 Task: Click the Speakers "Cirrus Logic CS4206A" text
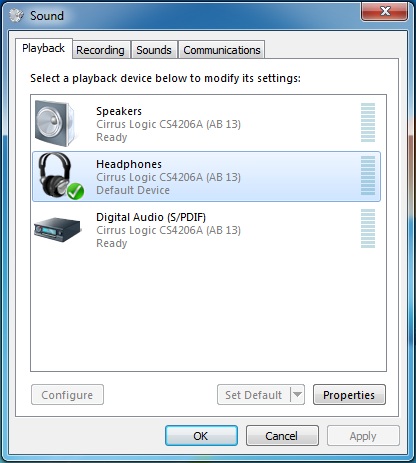pyautogui.click(x=168, y=124)
